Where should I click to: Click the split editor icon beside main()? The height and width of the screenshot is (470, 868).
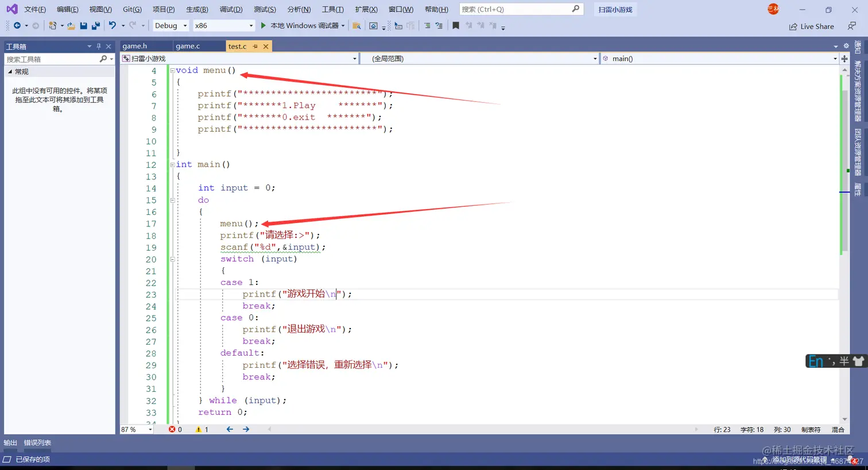pyautogui.click(x=844, y=59)
